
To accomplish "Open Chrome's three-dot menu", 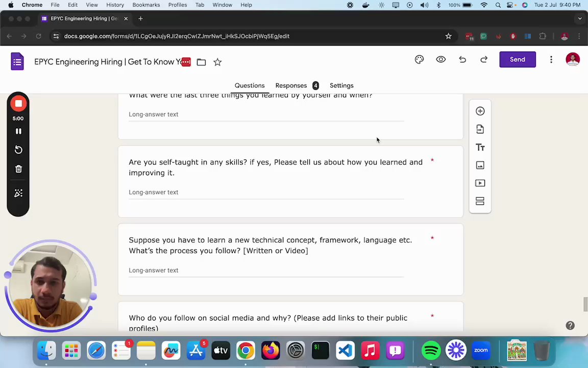I will (x=579, y=36).
